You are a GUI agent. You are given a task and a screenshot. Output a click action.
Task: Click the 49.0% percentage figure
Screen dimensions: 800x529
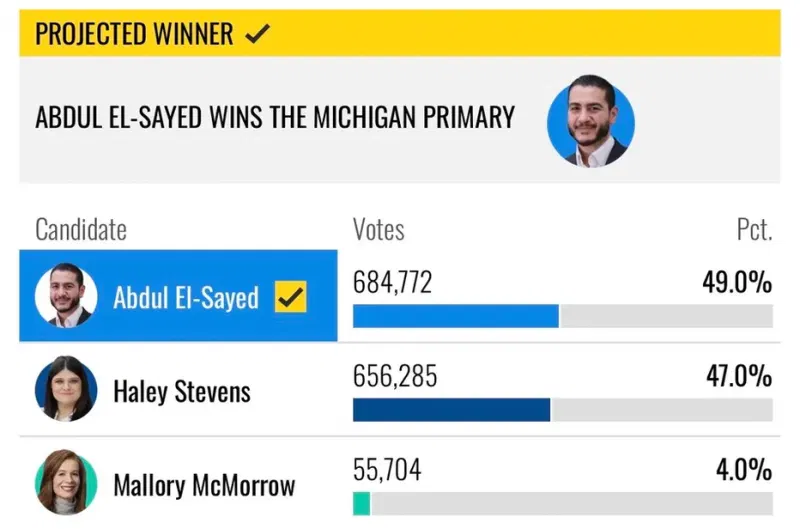click(737, 282)
